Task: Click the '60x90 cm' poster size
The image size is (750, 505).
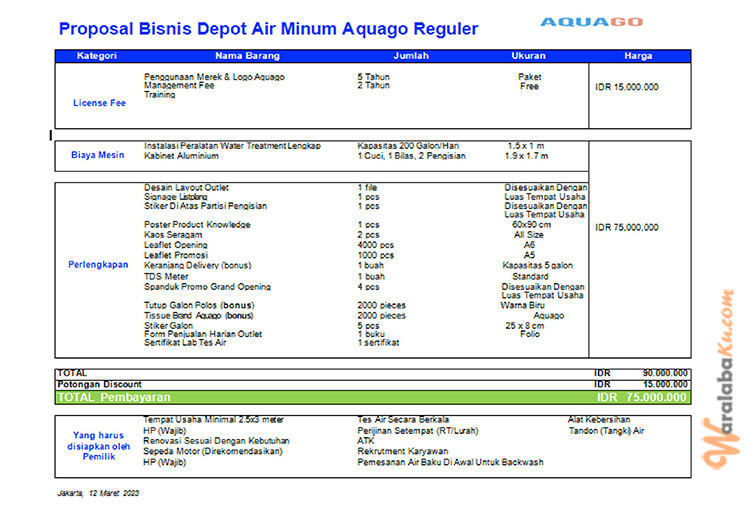Action: pyautogui.click(x=531, y=225)
